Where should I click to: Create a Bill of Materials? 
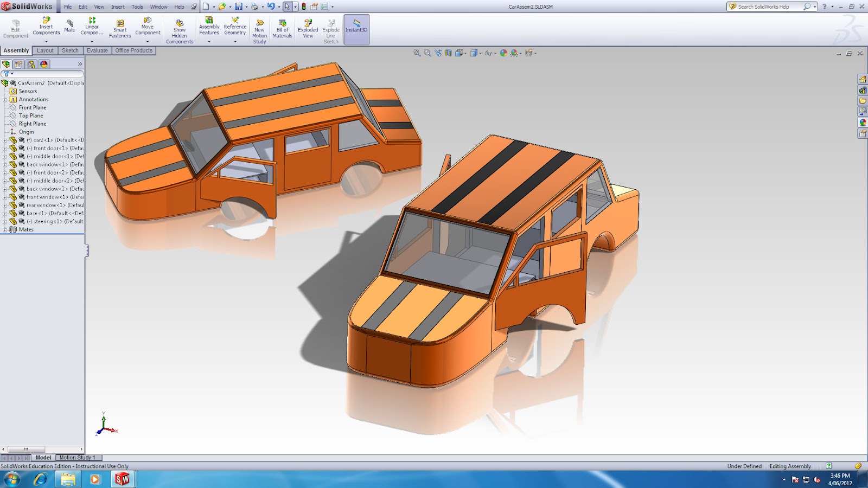pyautogui.click(x=282, y=29)
